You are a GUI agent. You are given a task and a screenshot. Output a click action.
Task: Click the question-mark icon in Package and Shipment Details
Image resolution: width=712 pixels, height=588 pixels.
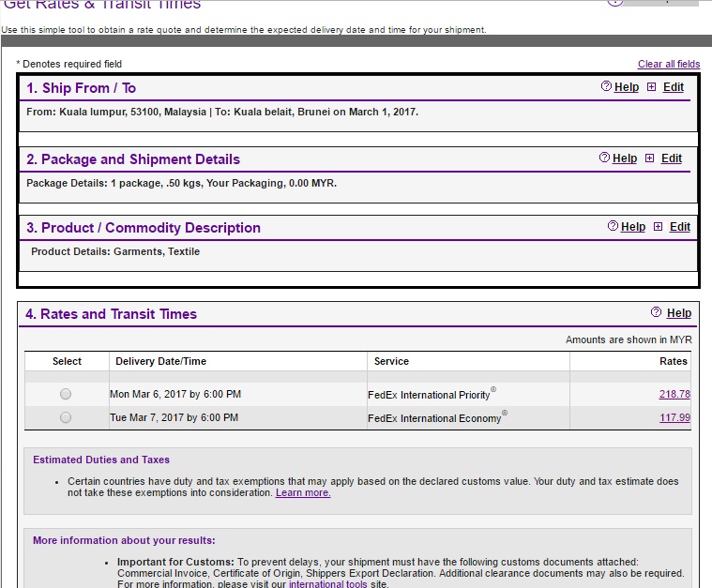click(604, 158)
